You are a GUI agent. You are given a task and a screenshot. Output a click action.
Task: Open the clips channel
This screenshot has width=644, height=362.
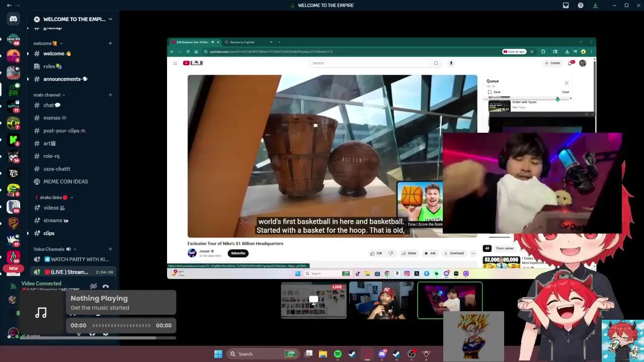(72, 233)
